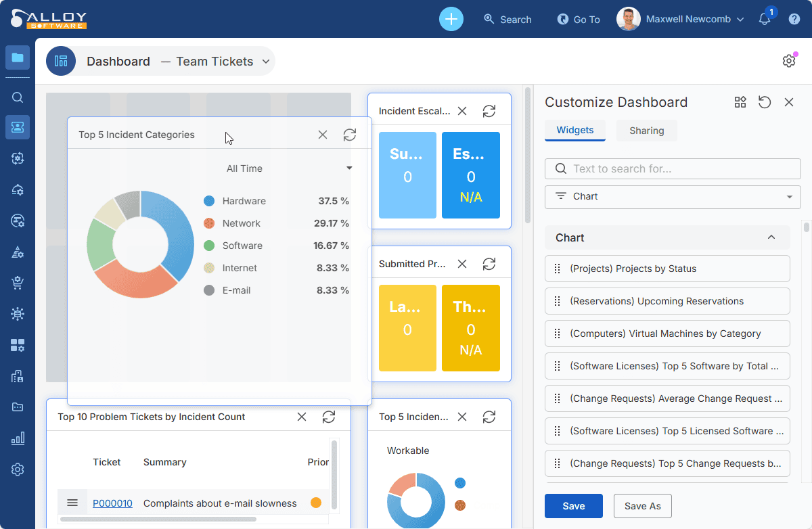This screenshot has width=812, height=529.
Task: Remove the Submitted Problems widget
Action: (462, 264)
